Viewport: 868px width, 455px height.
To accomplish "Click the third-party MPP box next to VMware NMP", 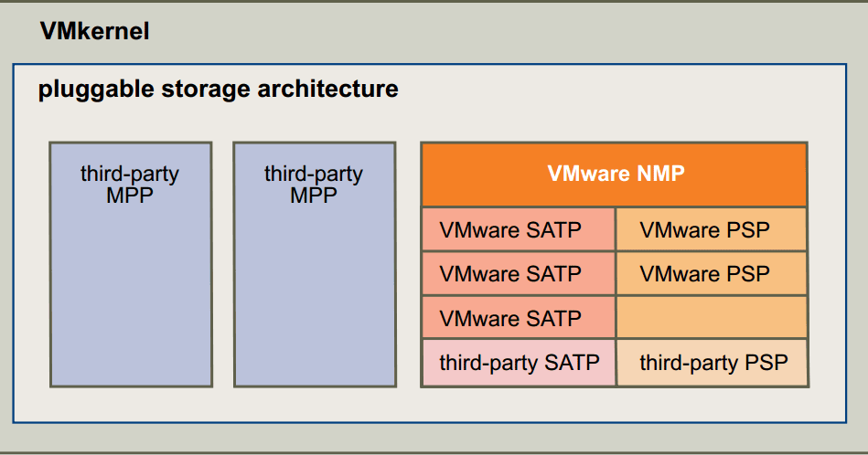I will pyautogui.click(x=315, y=265).
